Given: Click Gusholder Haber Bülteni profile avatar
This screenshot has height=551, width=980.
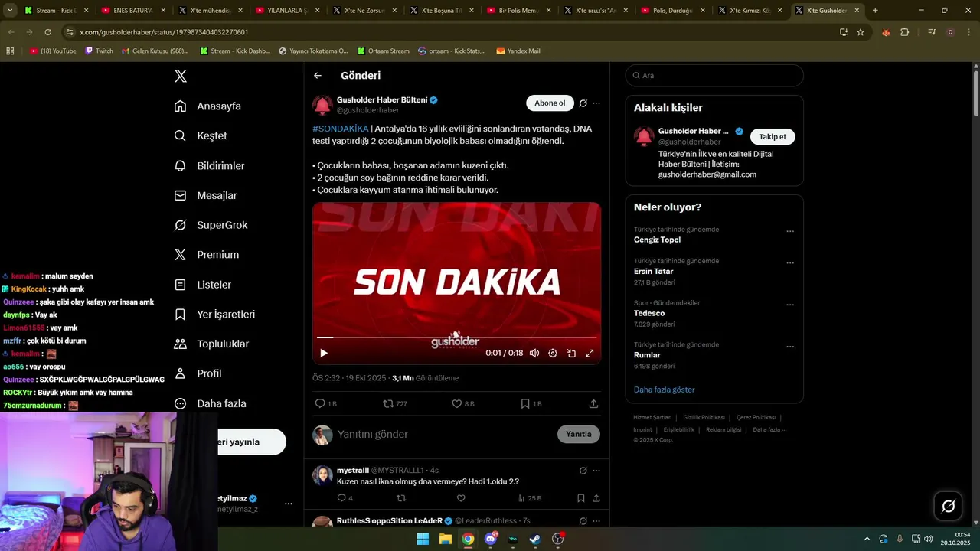Looking at the screenshot, I should pyautogui.click(x=322, y=105).
